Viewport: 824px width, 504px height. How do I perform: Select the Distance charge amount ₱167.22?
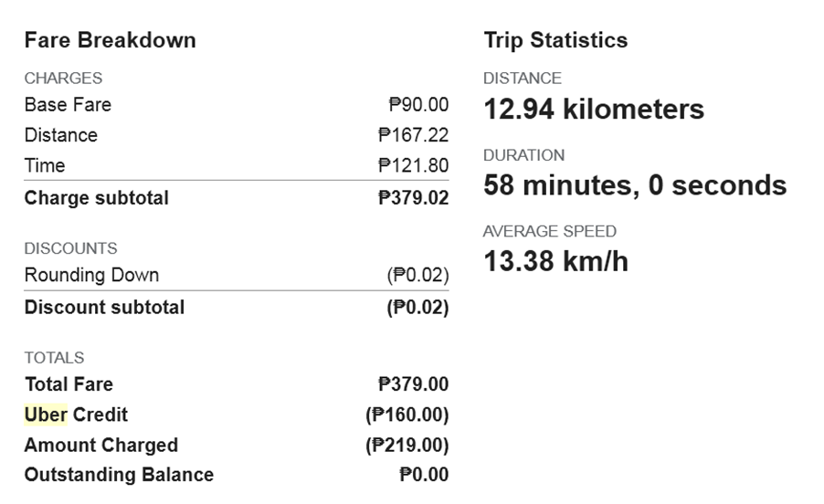(413, 135)
